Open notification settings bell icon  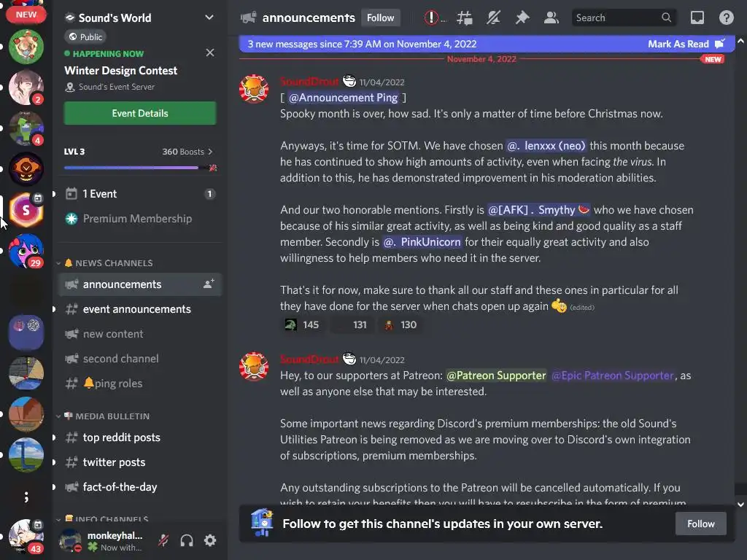click(493, 18)
